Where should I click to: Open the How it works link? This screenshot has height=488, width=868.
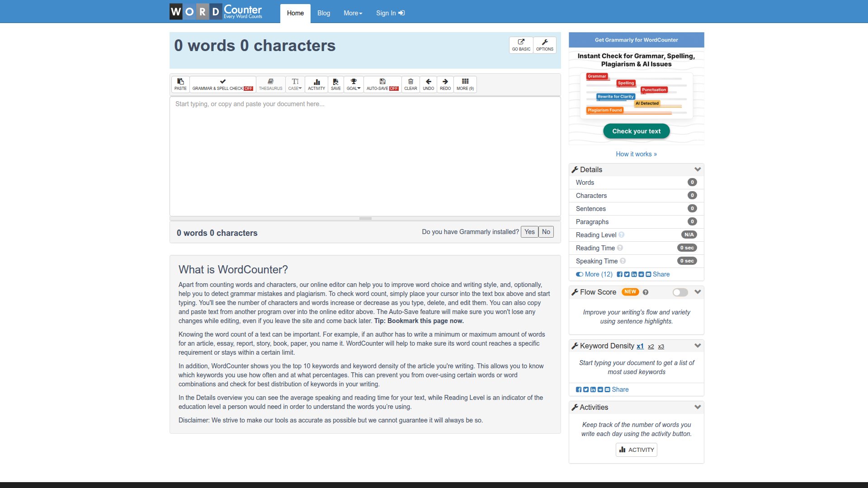637,155
